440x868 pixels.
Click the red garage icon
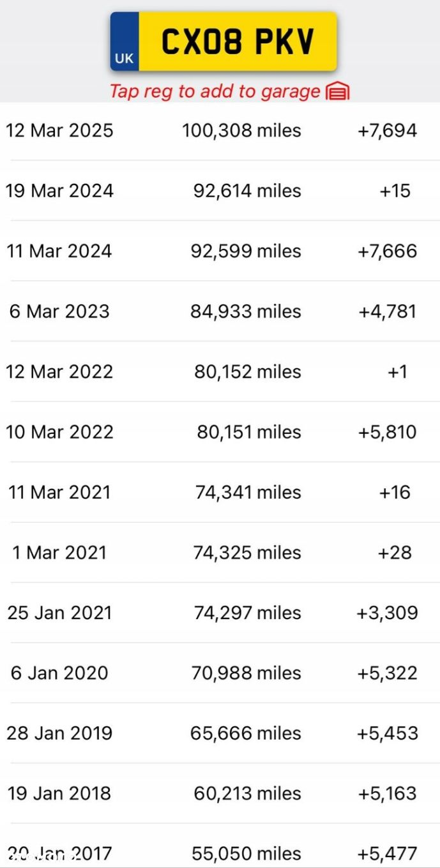338,92
